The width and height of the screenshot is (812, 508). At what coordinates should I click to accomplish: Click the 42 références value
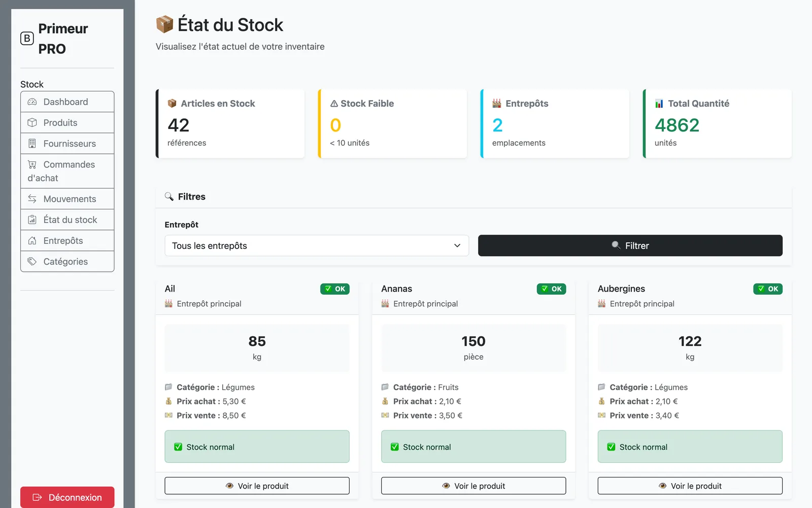(179, 125)
